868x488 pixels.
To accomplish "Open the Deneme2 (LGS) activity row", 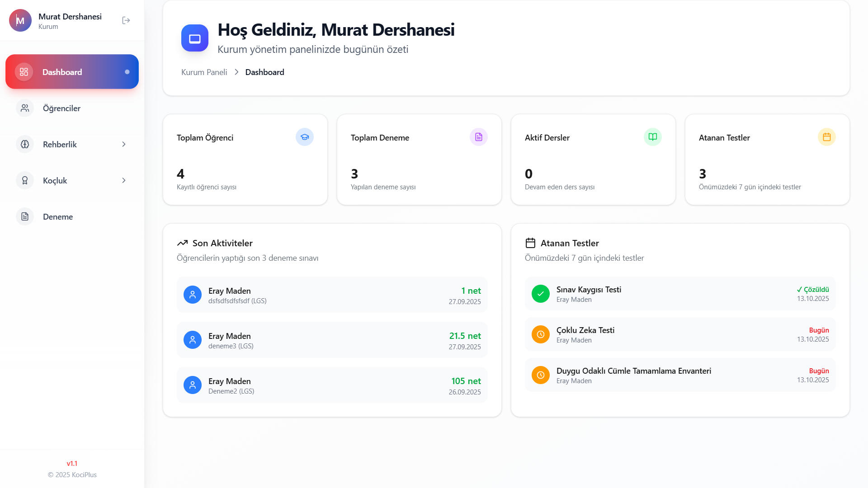I will pos(332,385).
